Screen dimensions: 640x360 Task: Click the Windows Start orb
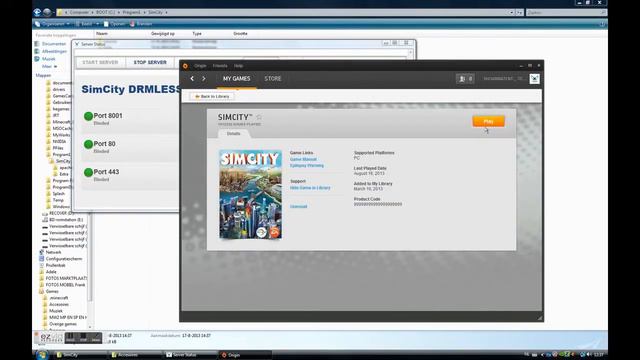[41, 355]
